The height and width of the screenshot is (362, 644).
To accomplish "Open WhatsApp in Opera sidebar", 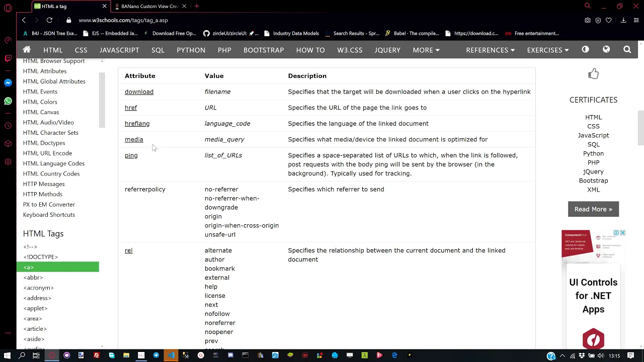I will click(x=8, y=102).
